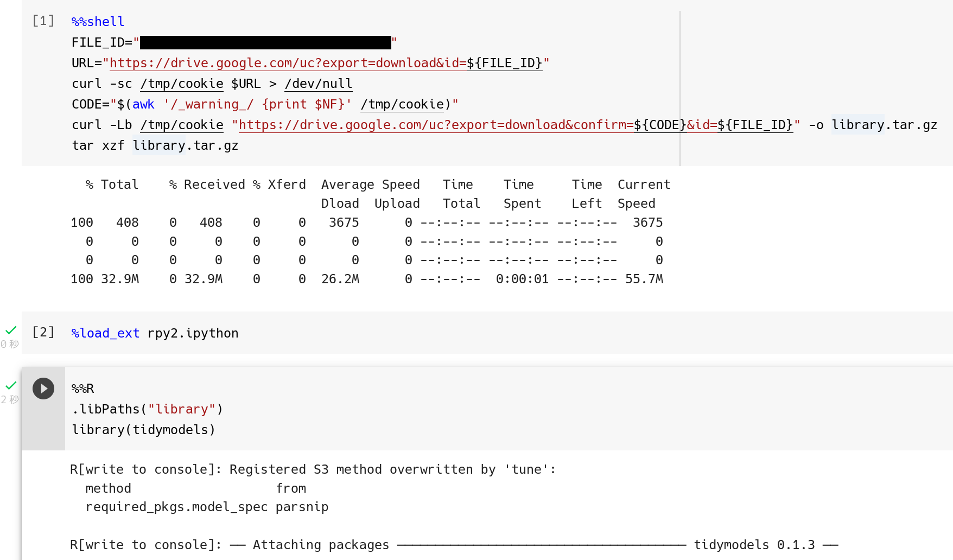The height and width of the screenshot is (560, 953).
Task: Click green checkmark beside the %%R cell
Action: point(11,385)
